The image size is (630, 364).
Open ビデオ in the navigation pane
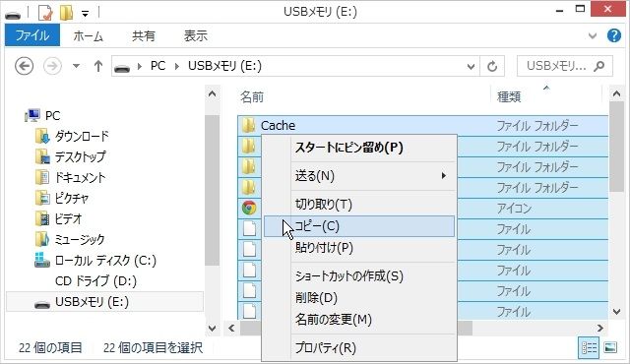68,219
